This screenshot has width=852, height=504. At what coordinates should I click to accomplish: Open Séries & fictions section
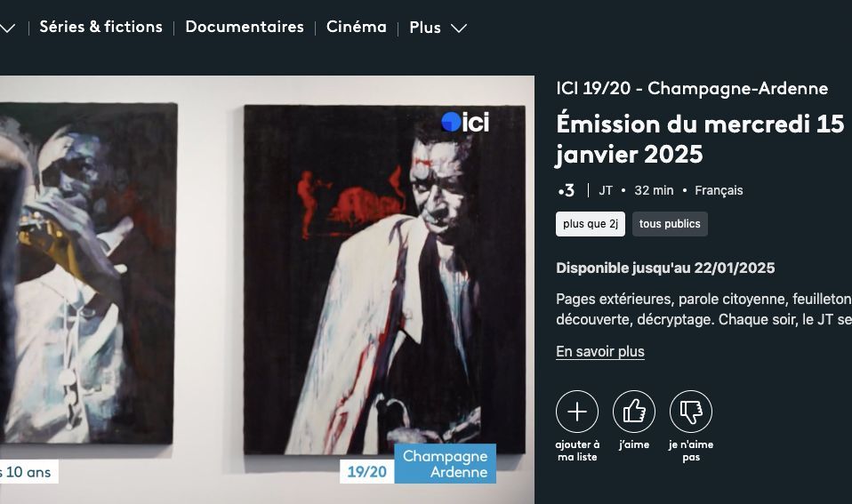pyautogui.click(x=101, y=27)
